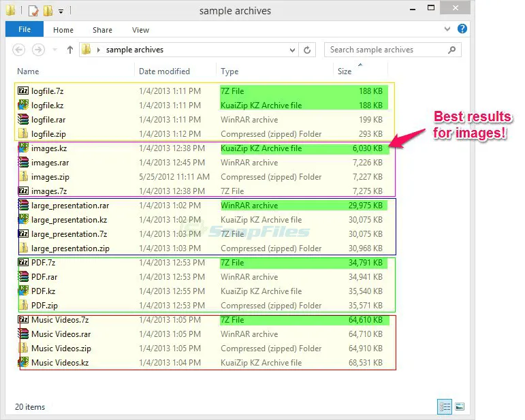The width and height of the screenshot is (525, 420).
Task: Click the zipped folder icon beside logfile.zip
Action: [23, 133]
